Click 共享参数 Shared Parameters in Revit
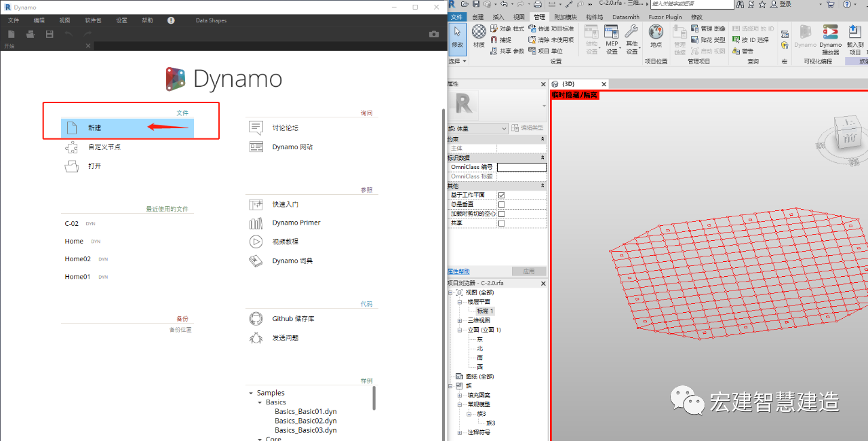This screenshot has width=868, height=441. click(507, 51)
